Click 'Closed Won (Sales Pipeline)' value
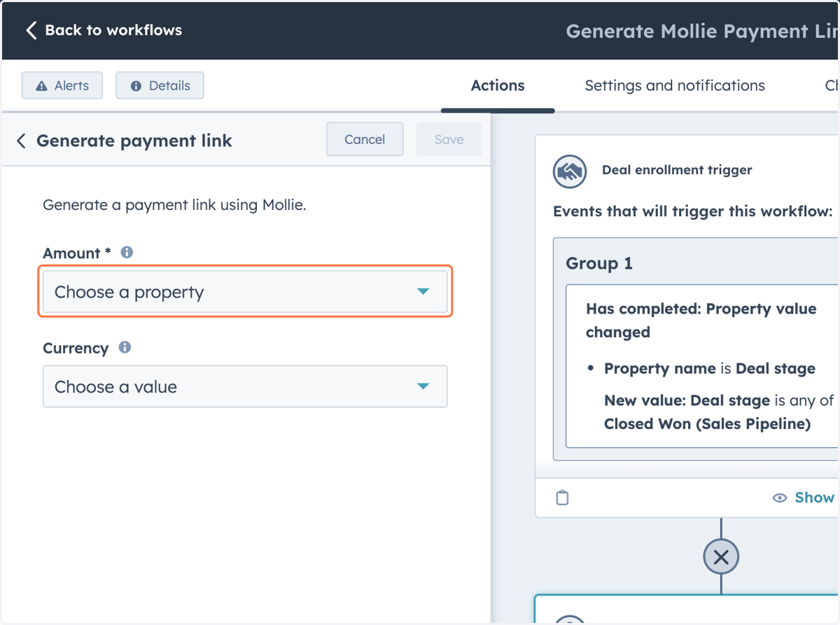Viewport: 840px width, 625px height. click(707, 424)
